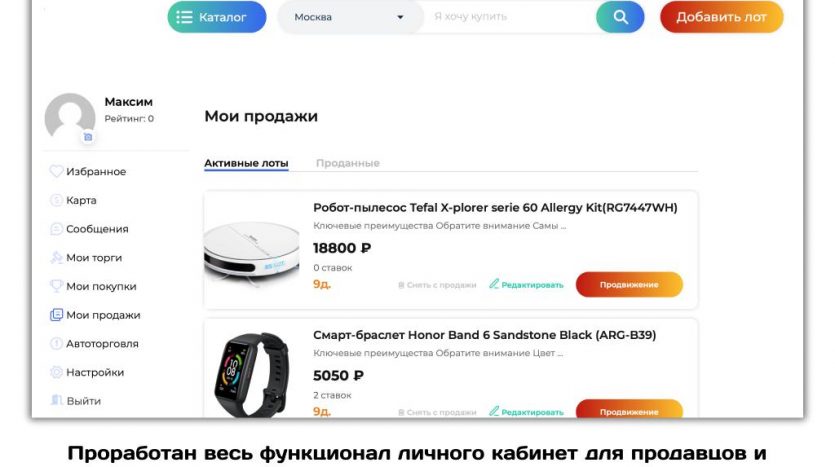Screen dimensions: 835x467
Task: Click the camera icon on the avatar
Action: (88, 137)
